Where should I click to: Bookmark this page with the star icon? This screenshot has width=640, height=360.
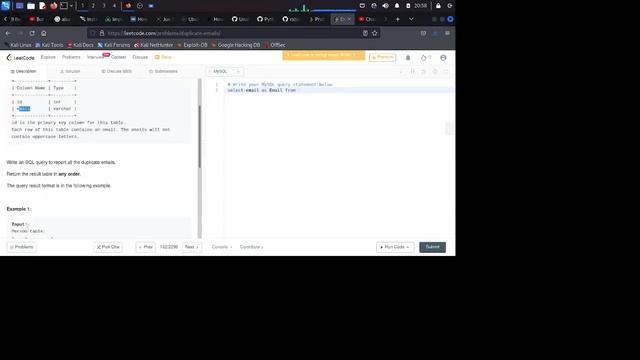tap(375, 33)
